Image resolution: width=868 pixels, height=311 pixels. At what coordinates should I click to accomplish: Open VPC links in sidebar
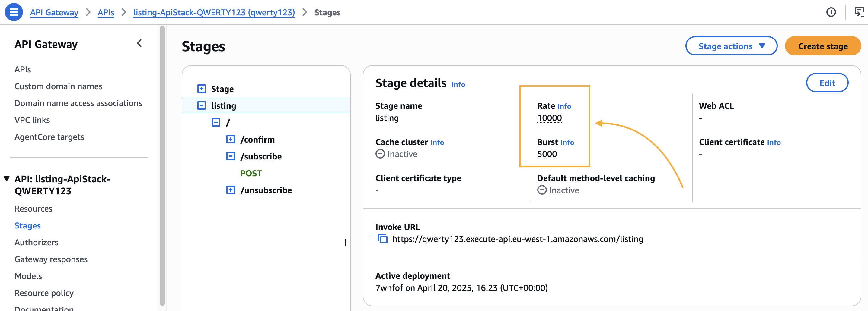pos(32,120)
